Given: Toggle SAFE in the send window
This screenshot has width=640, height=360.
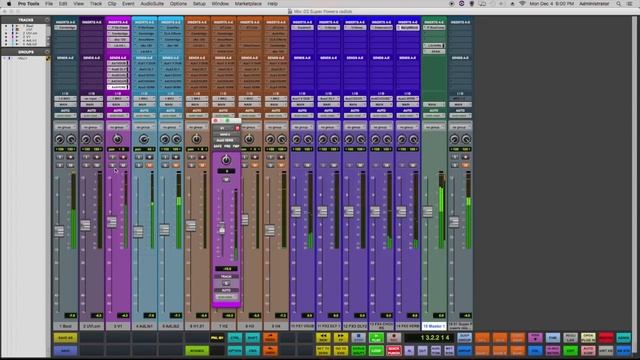Looking at the screenshot, I should pos(218,146).
